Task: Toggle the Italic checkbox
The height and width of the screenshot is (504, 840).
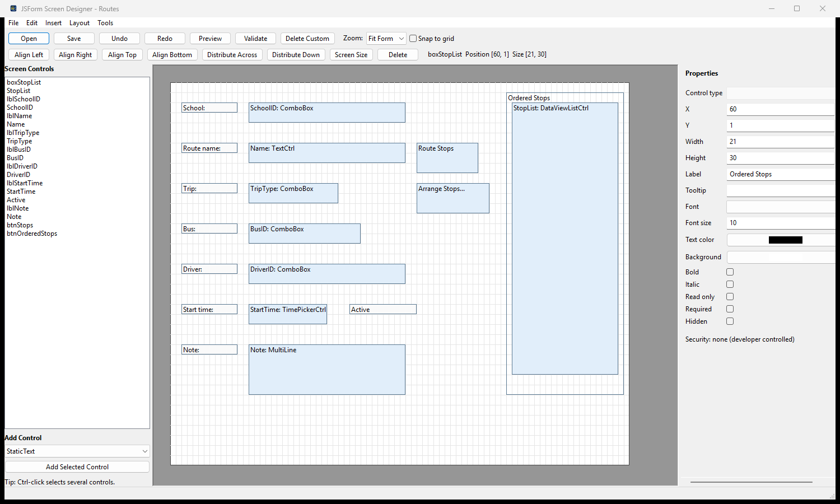Action: click(730, 284)
